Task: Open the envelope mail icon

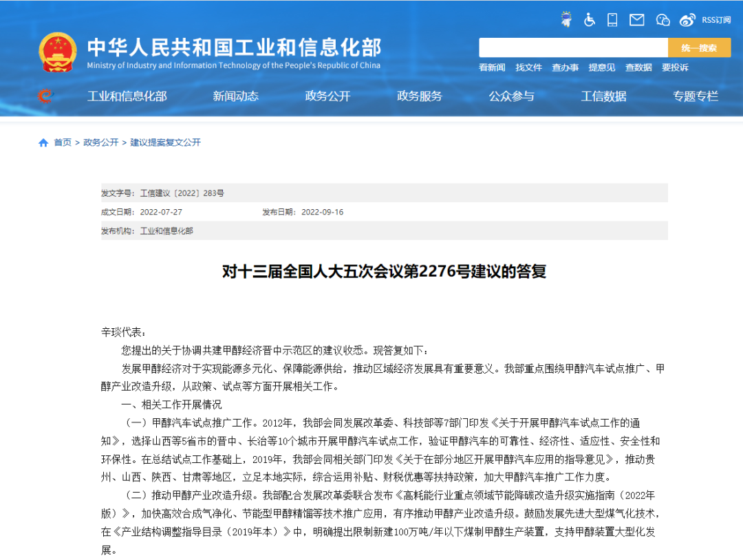Action: pos(637,19)
